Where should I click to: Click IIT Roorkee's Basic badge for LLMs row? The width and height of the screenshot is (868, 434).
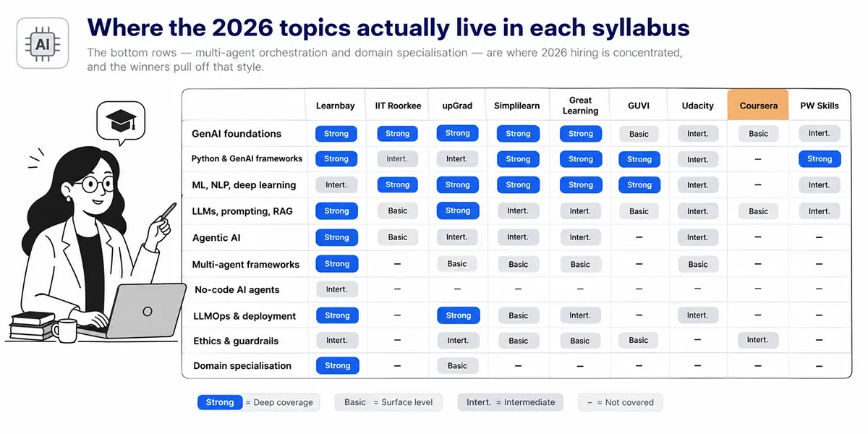tap(397, 211)
